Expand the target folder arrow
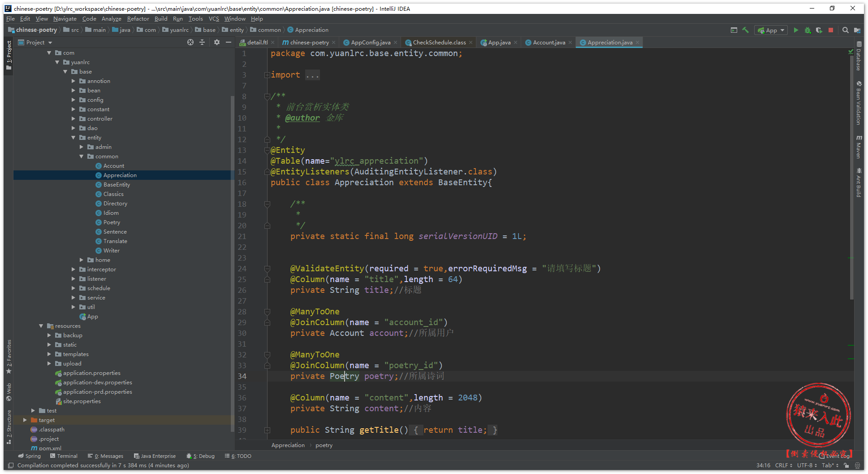Viewport: 868px width, 474px height. coord(25,420)
